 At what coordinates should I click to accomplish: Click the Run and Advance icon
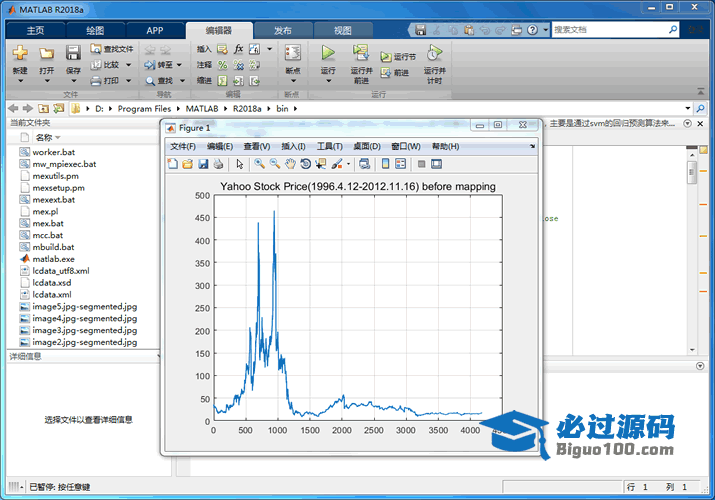(361, 53)
